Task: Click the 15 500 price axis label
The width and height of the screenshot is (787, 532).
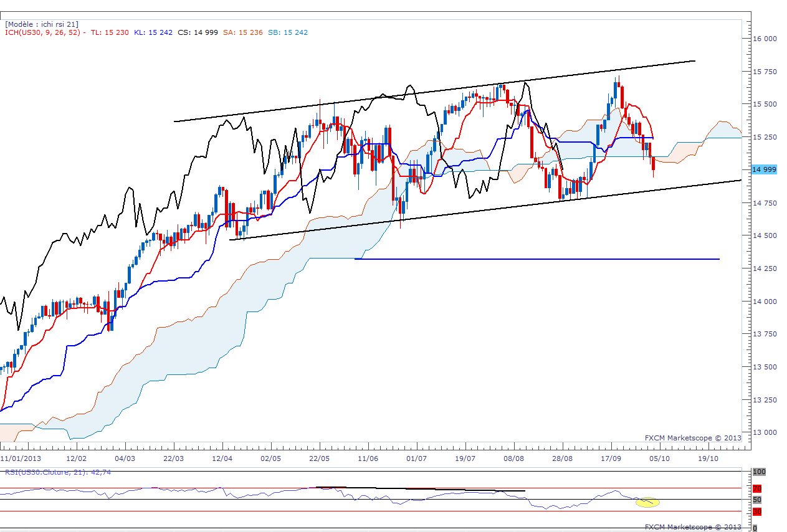Action: (765, 104)
